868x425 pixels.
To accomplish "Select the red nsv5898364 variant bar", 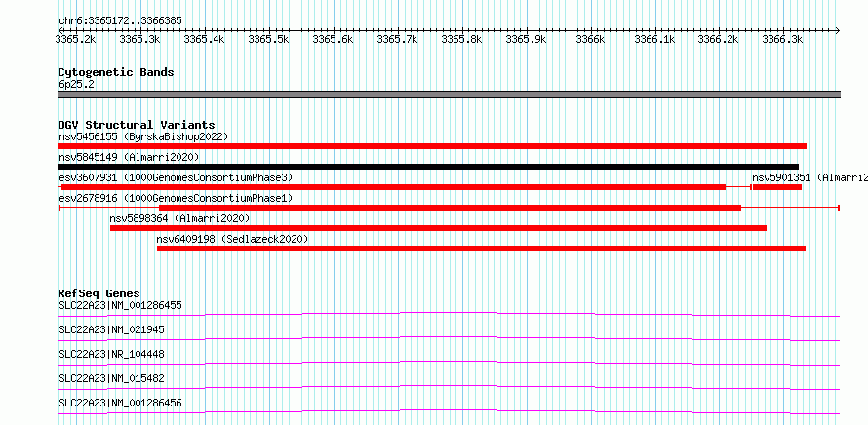I will [x=439, y=228].
